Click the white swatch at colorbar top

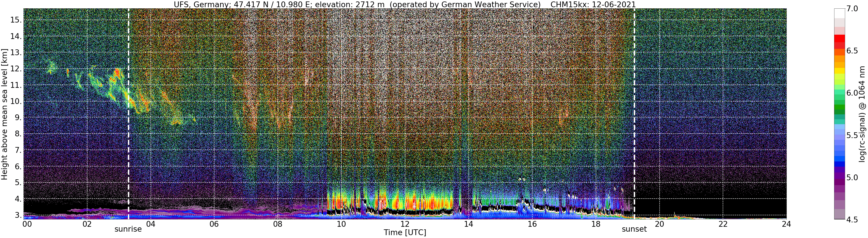pyautogui.click(x=839, y=13)
